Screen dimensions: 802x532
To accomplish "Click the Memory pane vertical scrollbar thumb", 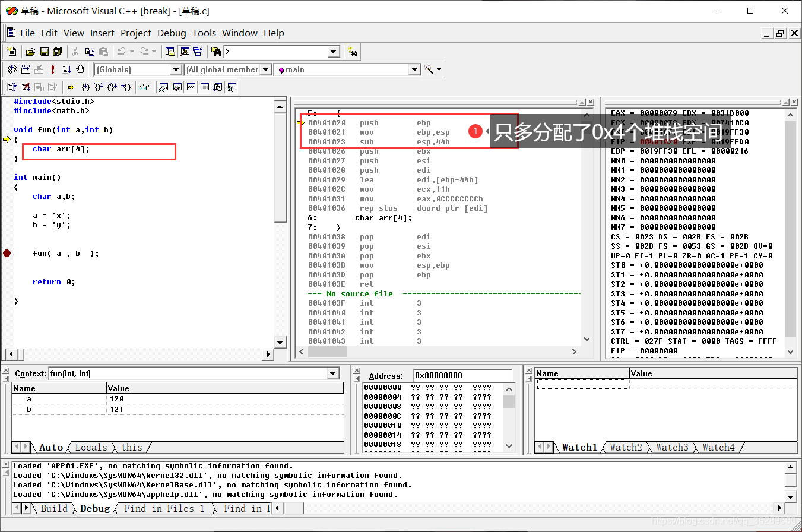I will coord(509,401).
